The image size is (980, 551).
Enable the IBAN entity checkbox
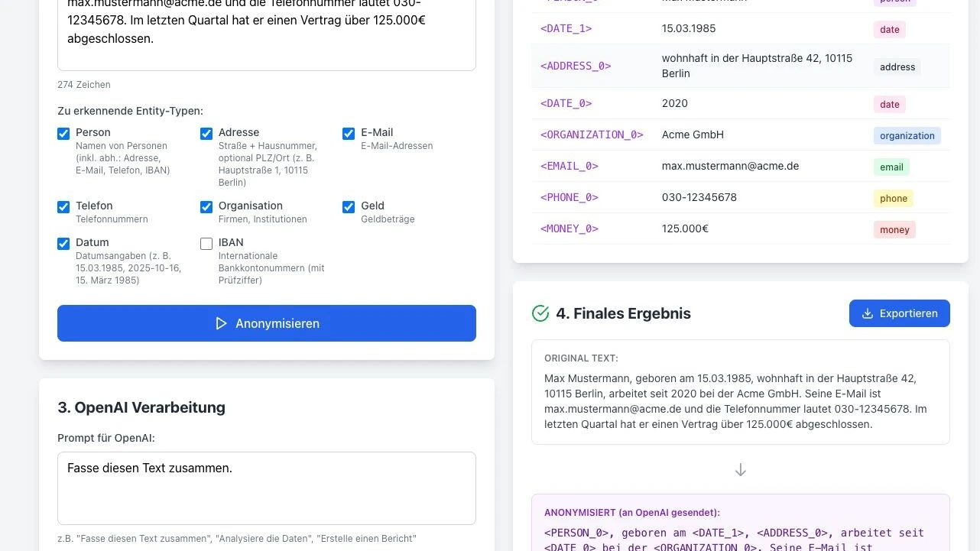[x=206, y=244]
